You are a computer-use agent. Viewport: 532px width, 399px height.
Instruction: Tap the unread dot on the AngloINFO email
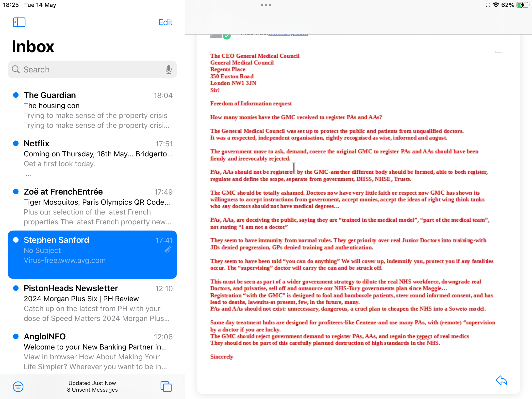point(16,336)
